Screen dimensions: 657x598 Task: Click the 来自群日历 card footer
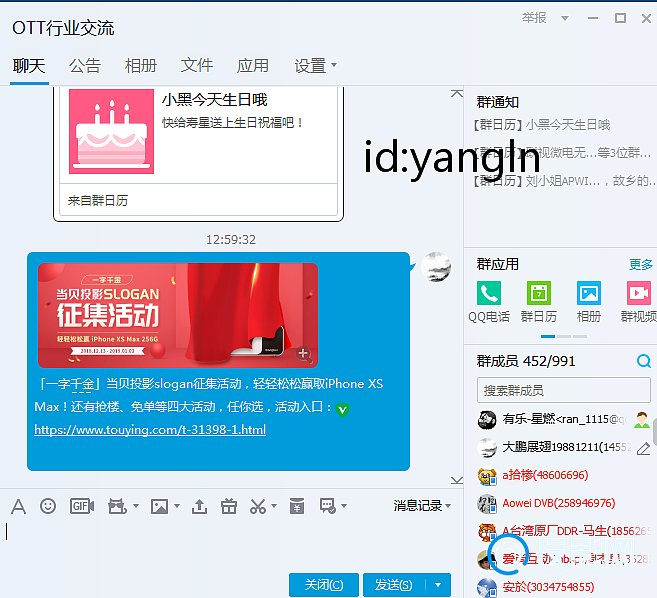[198, 200]
